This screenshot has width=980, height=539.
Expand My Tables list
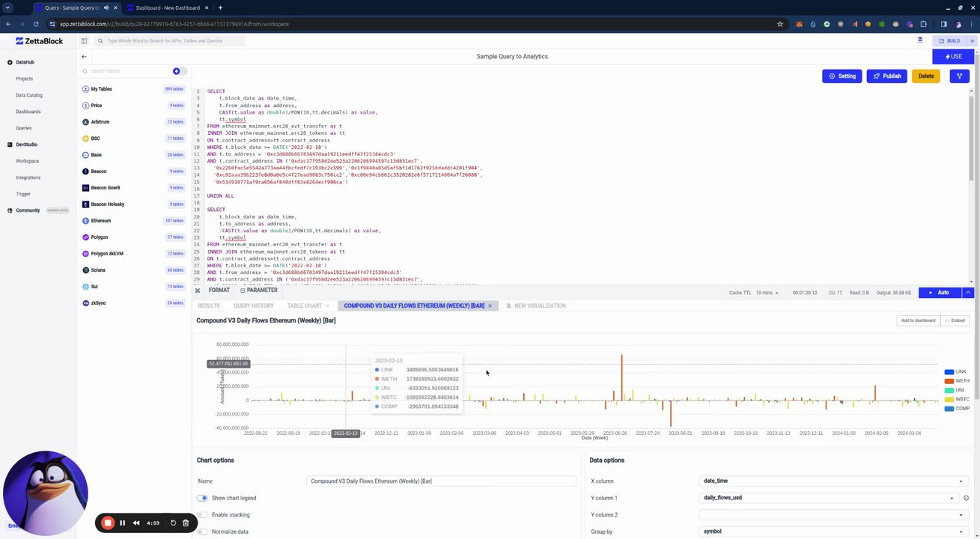[133, 89]
